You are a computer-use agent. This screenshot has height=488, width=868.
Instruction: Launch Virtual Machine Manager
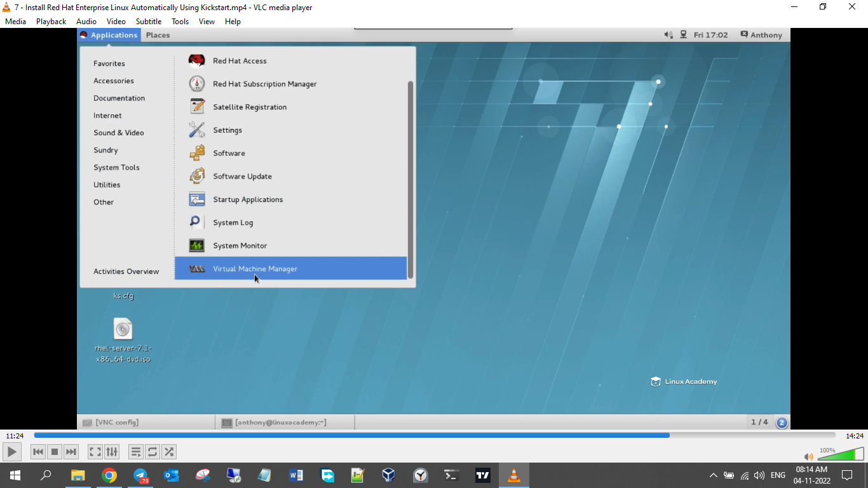coord(290,268)
